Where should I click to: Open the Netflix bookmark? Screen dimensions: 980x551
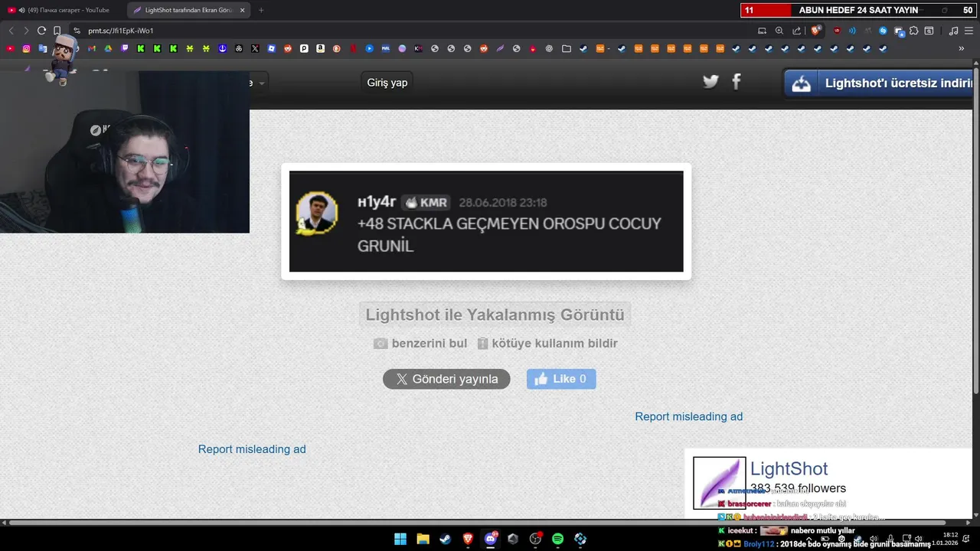(x=353, y=48)
